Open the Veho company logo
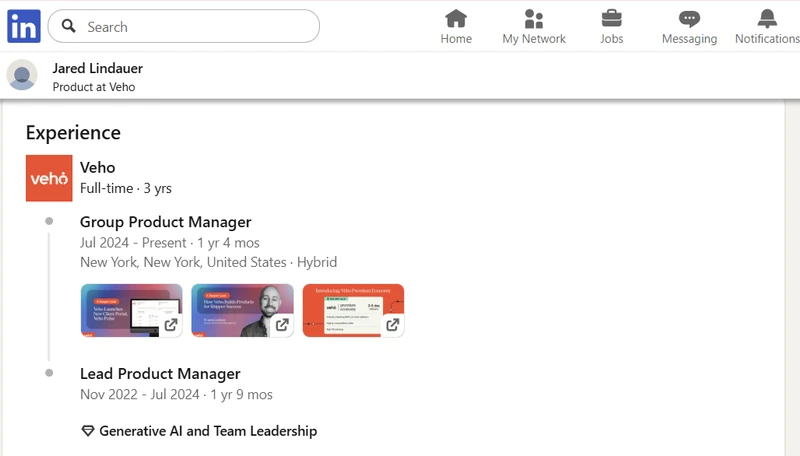Image resolution: width=800 pixels, height=456 pixels. (x=49, y=178)
